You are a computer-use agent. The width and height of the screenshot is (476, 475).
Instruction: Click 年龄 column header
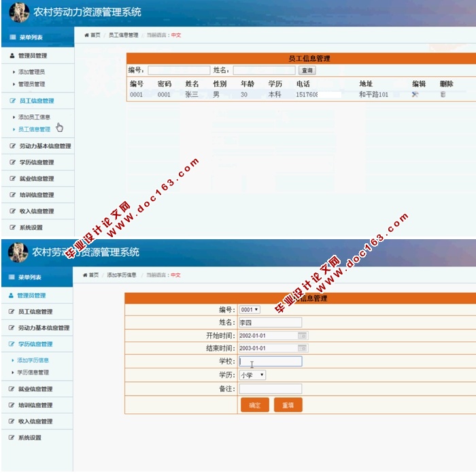pyautogui.click(x=248, y=84)
